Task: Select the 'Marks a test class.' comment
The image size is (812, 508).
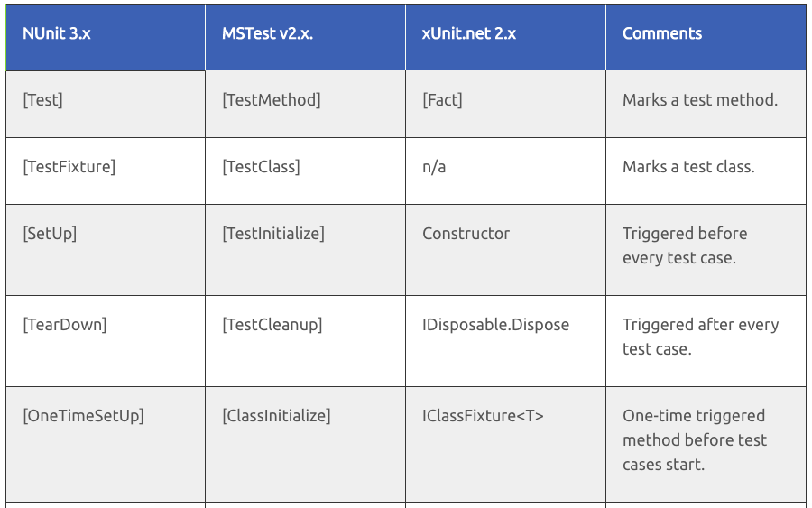Action: click(x=688, y=167)
